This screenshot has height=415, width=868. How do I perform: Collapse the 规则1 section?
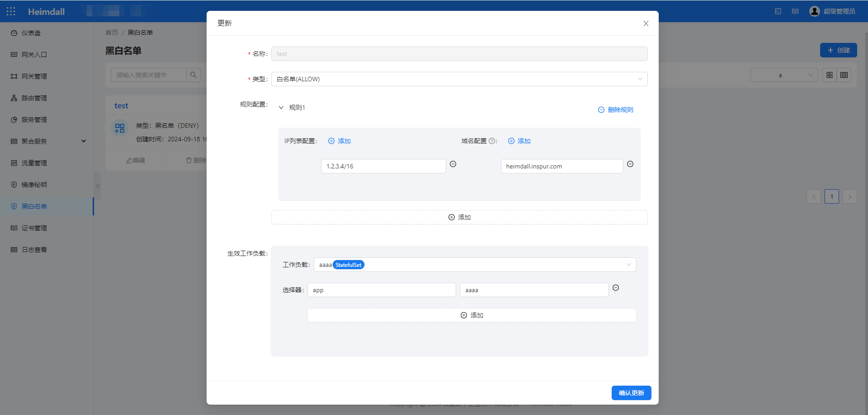(281, 107)
